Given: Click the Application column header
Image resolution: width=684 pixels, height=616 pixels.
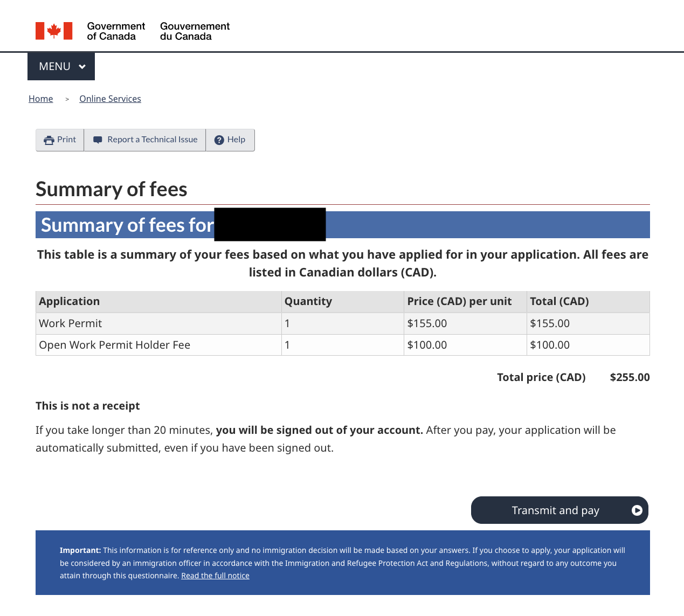Looking at the screenshot, I should point(70,301).
